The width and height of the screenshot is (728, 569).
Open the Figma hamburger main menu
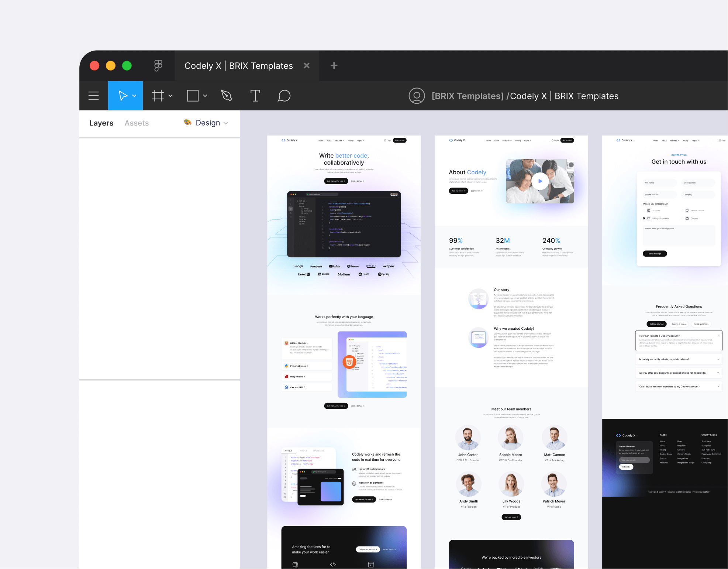tap(94, 96)
